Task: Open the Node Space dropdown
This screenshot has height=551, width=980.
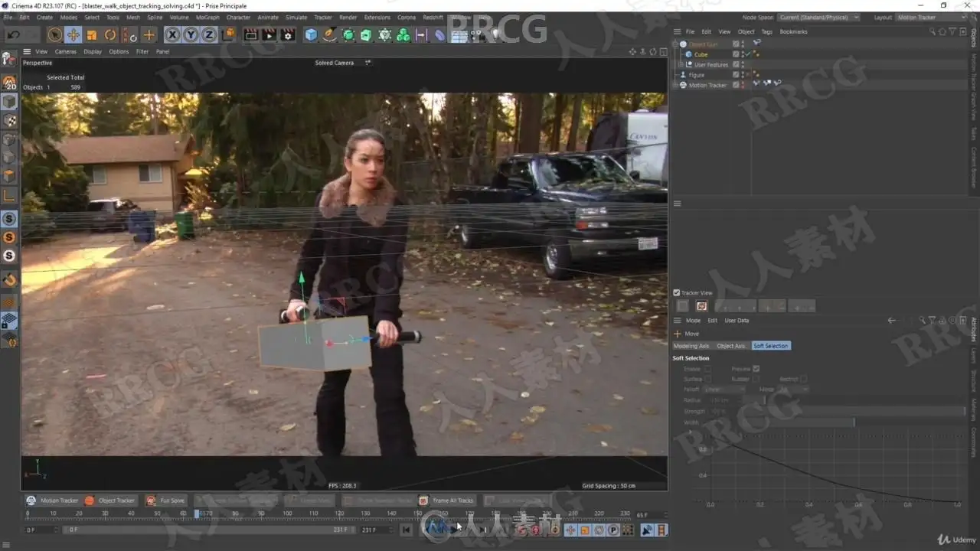Action: [x=818, y=17]
